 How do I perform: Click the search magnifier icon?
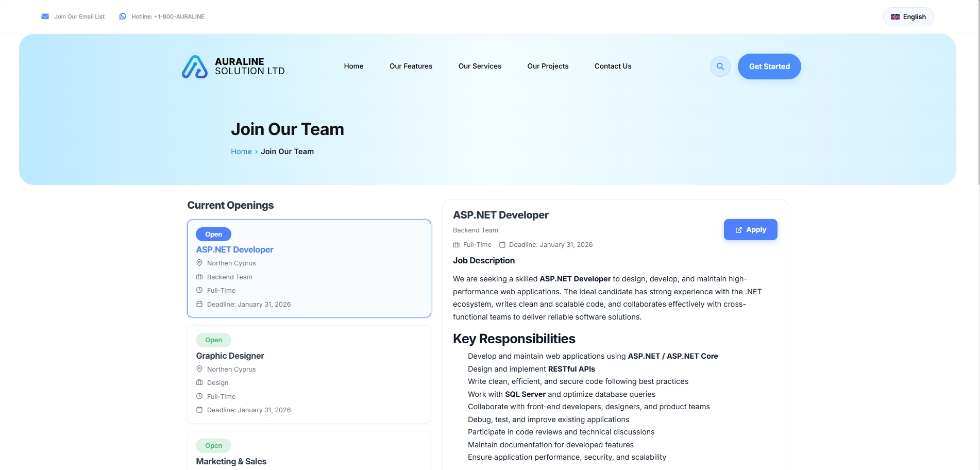click(720, 66)
